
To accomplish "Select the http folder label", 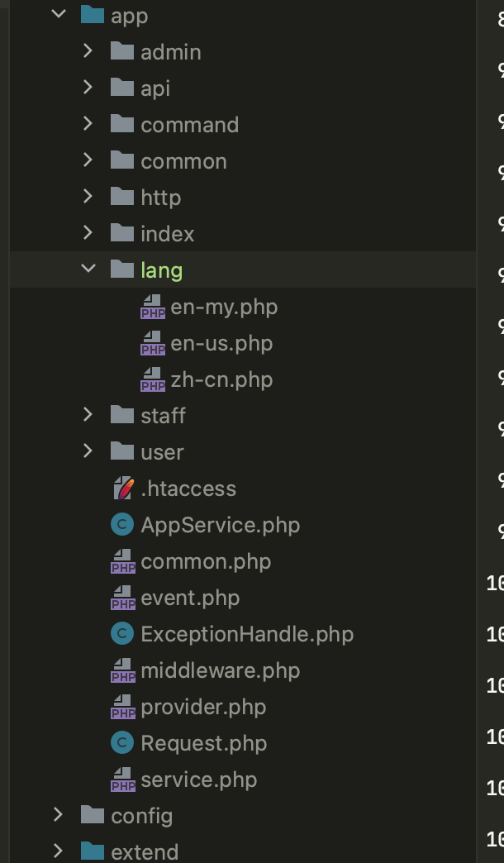I will [160, 198].
